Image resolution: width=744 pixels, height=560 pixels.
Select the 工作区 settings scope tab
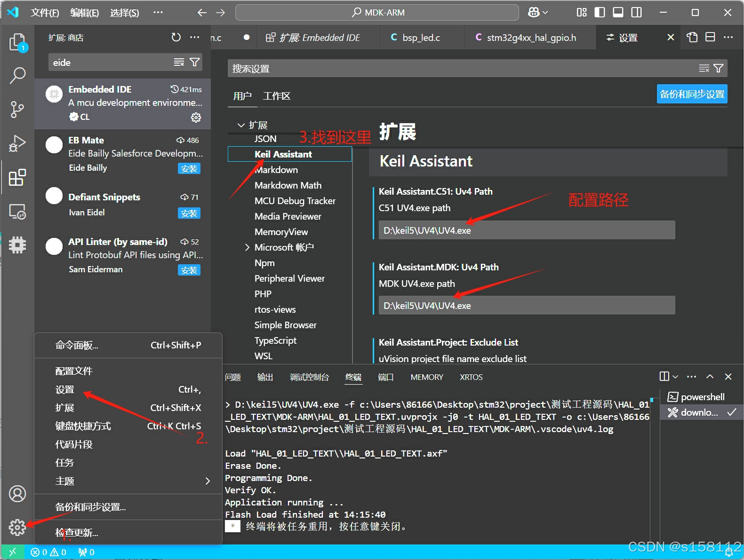click(x=277, y=96)
